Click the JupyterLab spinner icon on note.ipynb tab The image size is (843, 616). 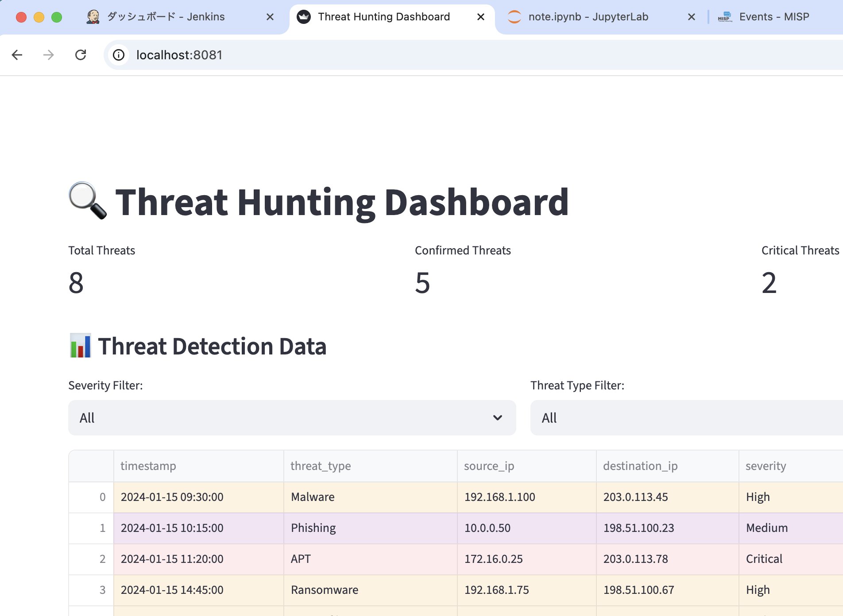pyautogui.click(x=514, y=16)
